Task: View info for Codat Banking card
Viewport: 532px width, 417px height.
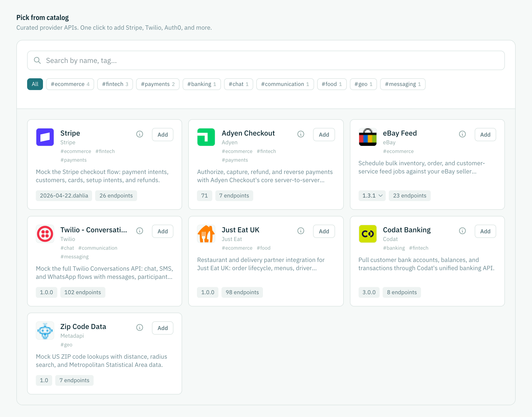Action: coord(462,231)
